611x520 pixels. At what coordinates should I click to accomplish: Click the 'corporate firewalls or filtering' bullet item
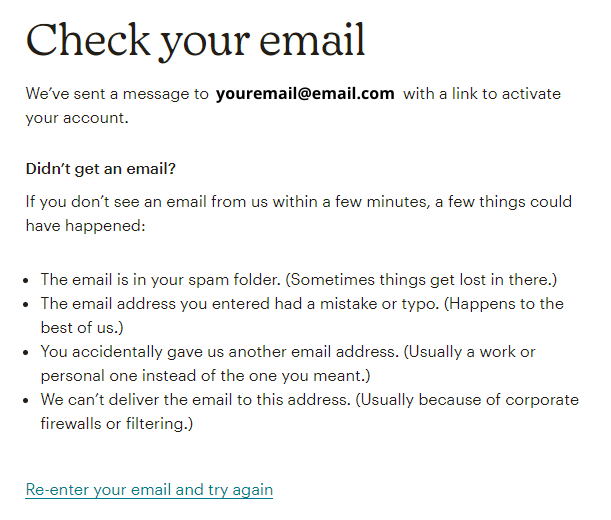click(310, 412)
